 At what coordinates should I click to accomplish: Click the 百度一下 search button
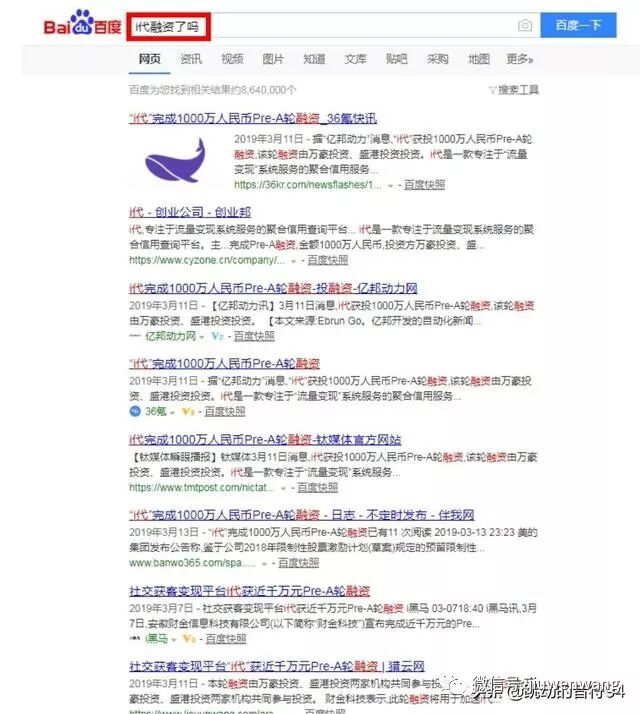tap(579, 25)
